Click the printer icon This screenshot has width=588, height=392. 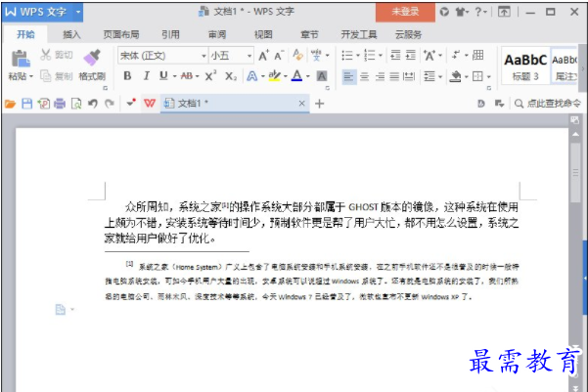click(60, 104)
